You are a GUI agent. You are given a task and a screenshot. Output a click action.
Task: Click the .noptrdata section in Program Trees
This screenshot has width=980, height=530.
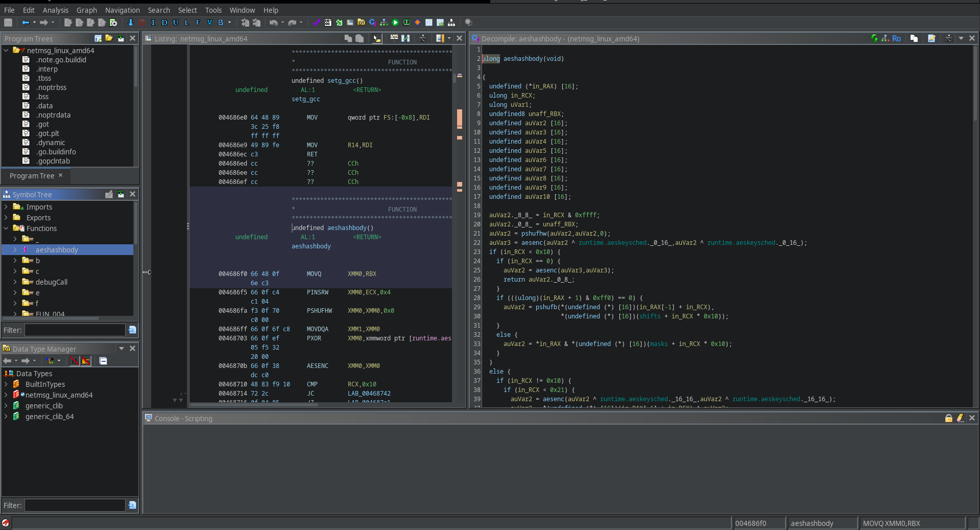coord(53,115)
